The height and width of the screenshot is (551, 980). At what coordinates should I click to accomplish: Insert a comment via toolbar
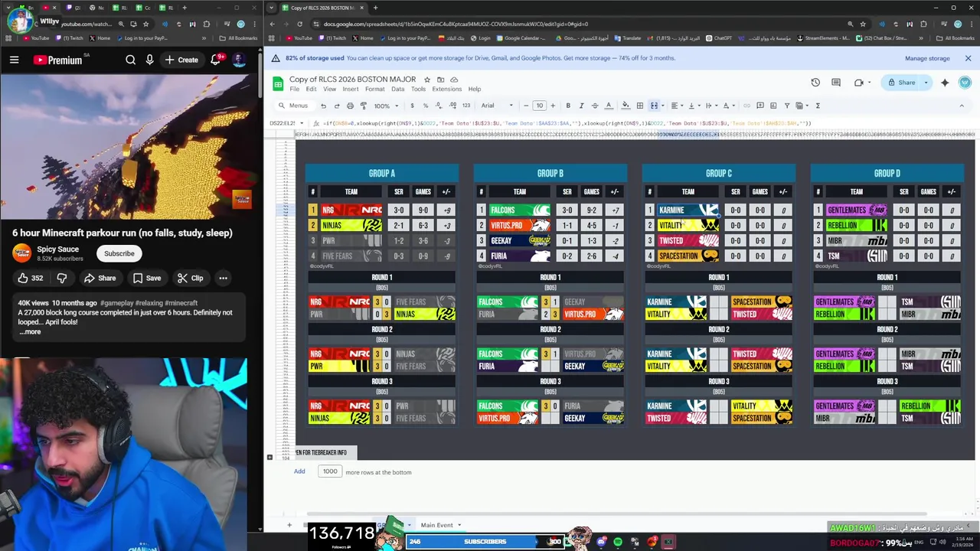coord(759,106)
